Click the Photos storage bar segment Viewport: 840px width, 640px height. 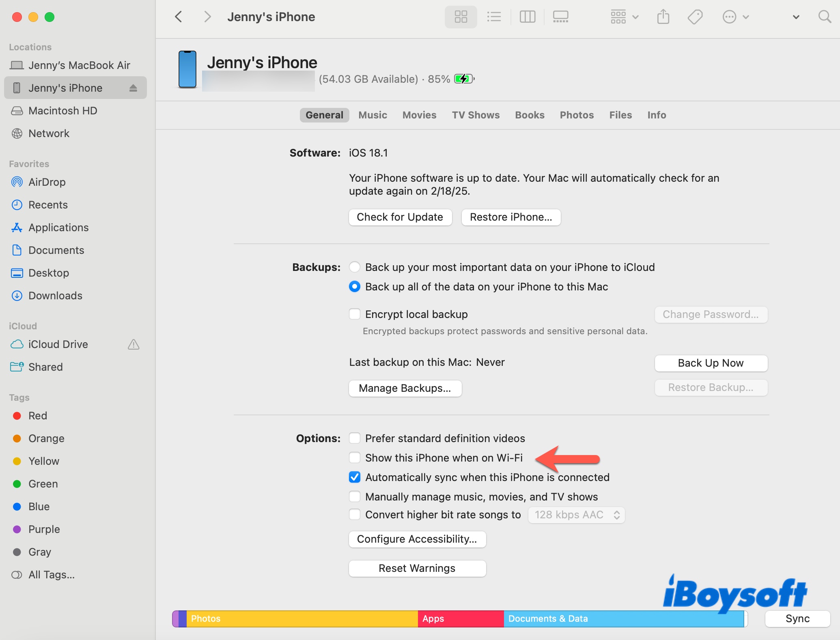point(302,619)
